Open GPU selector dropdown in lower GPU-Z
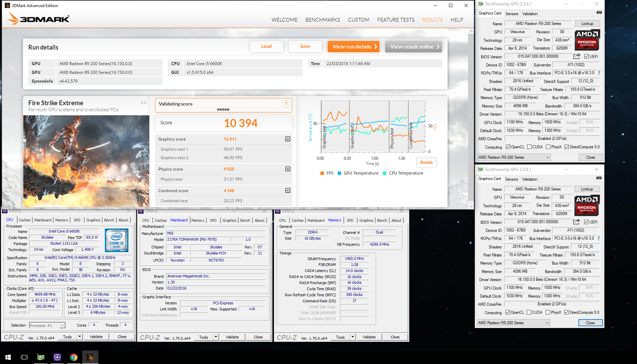 coord(513,323)
